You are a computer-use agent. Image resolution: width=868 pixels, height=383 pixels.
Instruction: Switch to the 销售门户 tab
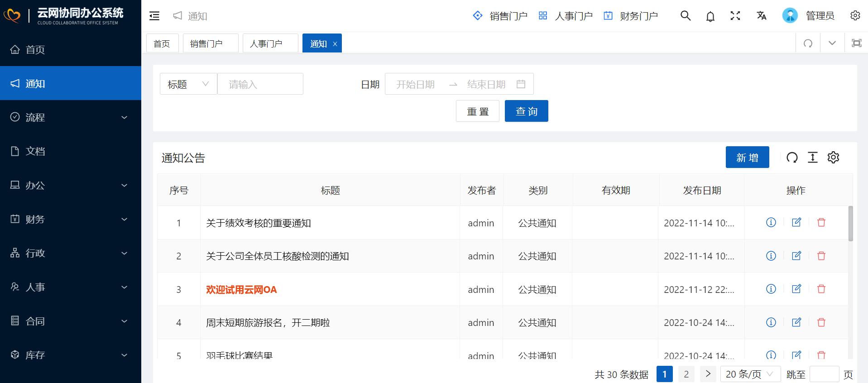point(211,43)
